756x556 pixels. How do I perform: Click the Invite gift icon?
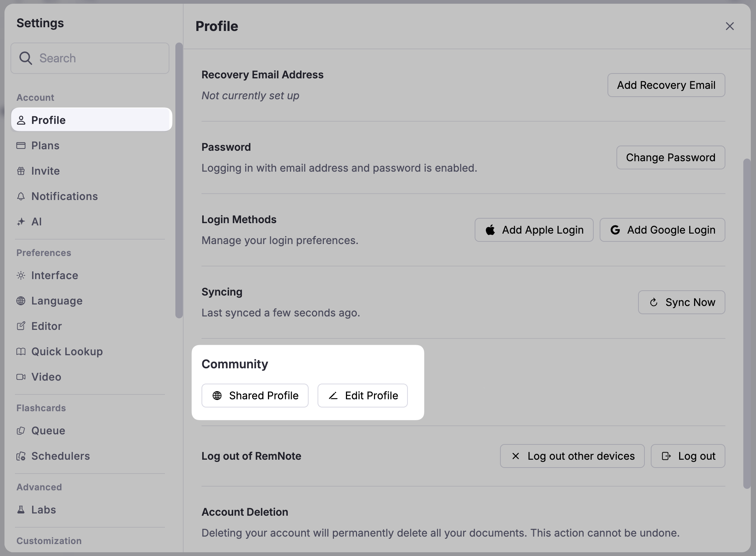21,171
